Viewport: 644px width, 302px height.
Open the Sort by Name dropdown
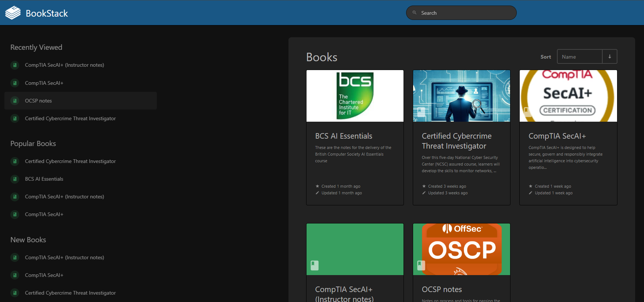point(580,56)
